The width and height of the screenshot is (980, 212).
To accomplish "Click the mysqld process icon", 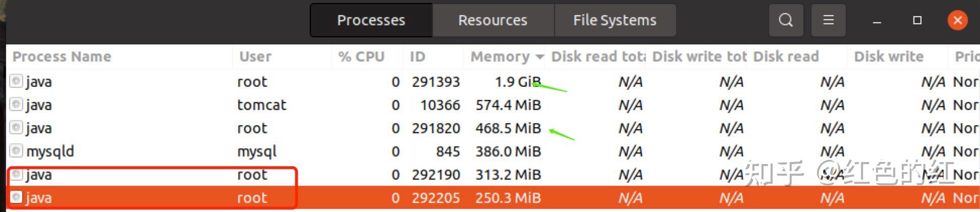I will pos(17,150).
